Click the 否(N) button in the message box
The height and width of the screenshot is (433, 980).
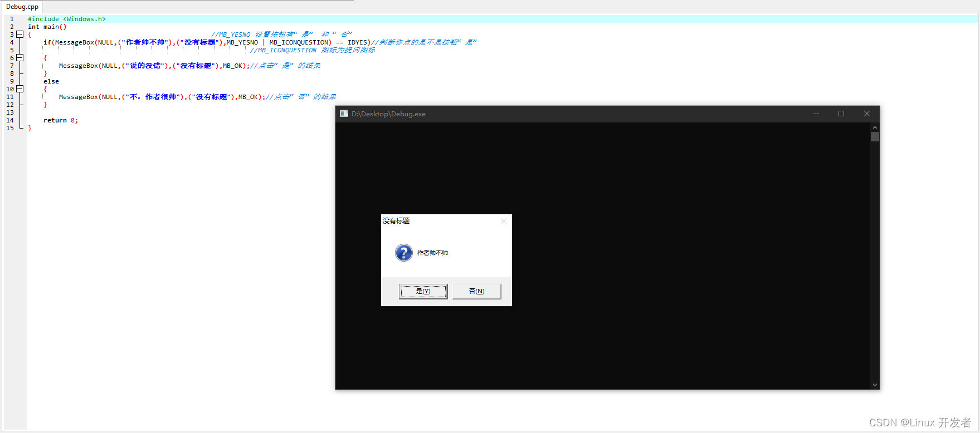click(x=476, y=291)
